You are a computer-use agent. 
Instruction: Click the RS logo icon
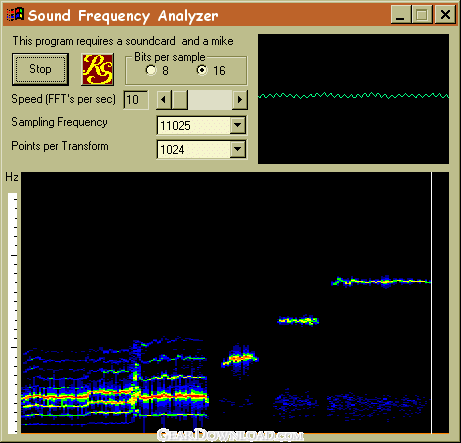pyautogui.click(x=98, y=69)
